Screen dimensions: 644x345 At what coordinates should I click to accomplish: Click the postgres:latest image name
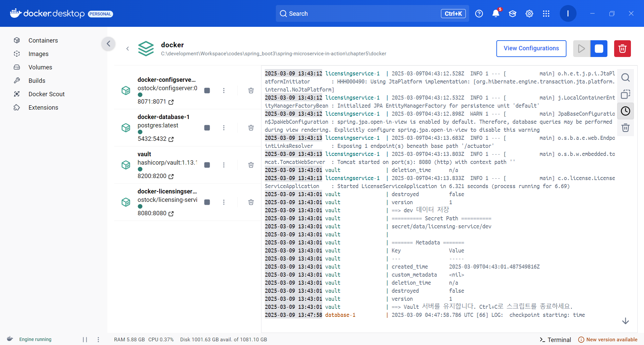(x=158, y=125)
